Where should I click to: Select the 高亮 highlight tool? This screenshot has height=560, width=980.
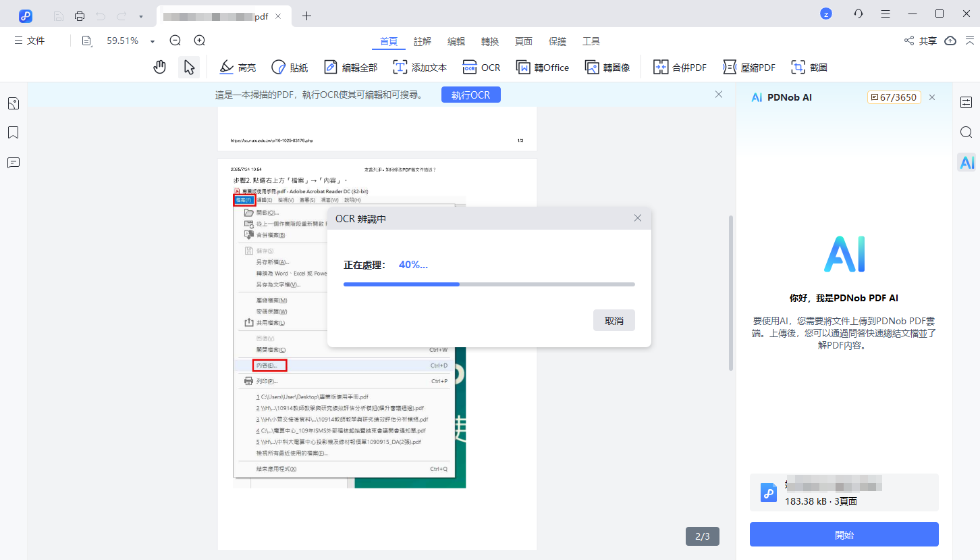coord(238,67)
